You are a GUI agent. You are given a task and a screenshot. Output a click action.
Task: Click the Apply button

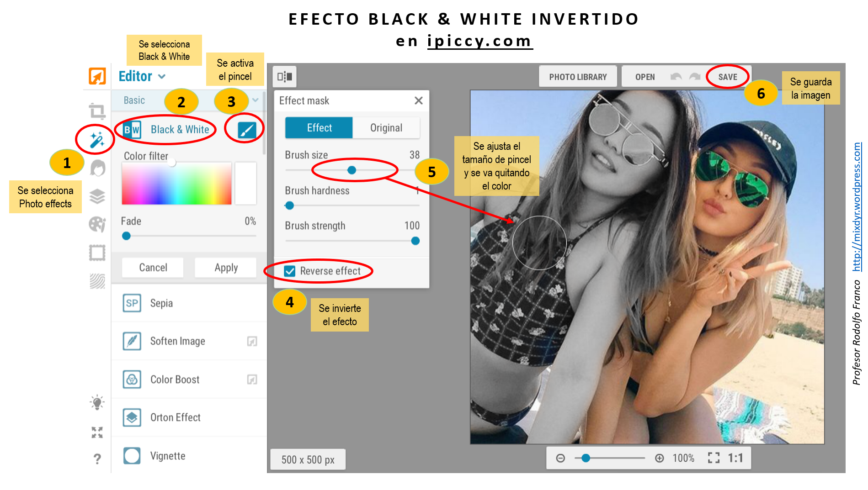pos(226,268)
